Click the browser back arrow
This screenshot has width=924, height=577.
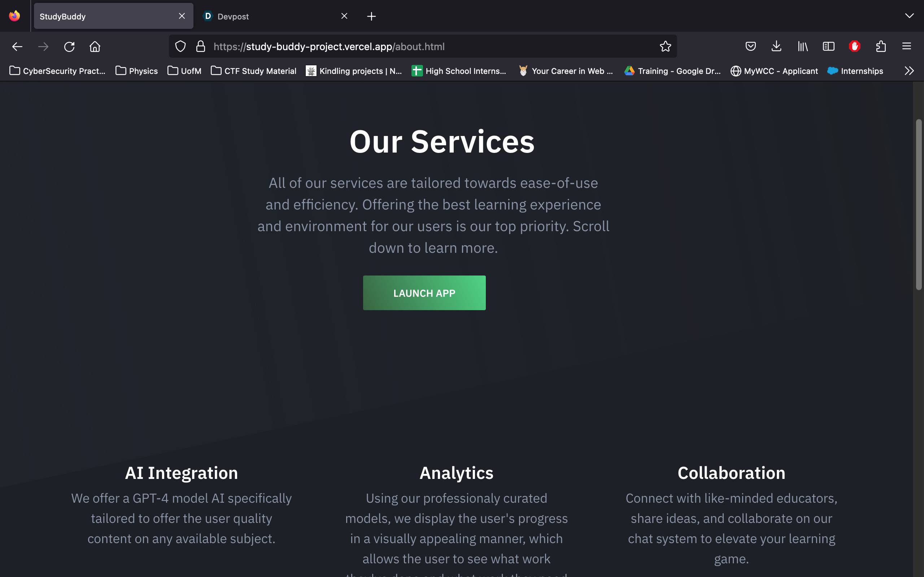pos(17,47)
